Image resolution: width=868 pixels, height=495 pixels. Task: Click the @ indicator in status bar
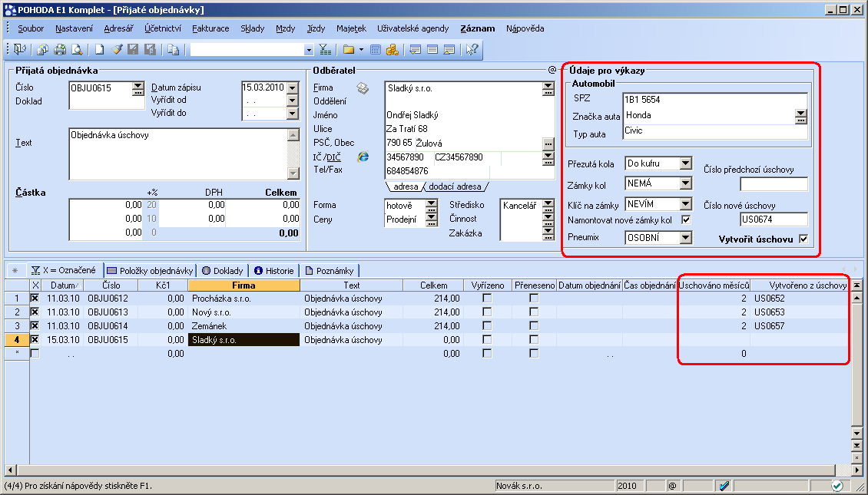[x=673, y=486]
